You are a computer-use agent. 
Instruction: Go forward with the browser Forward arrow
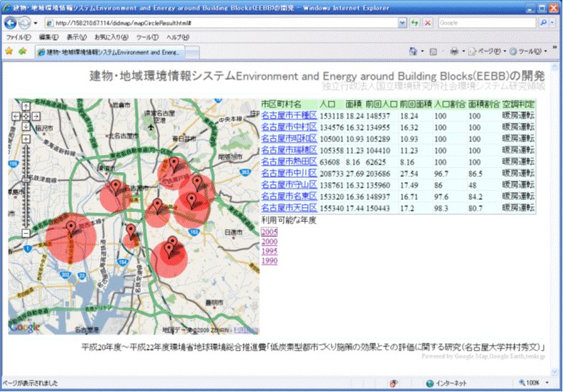pyautogui.click(x=24, y=23)
